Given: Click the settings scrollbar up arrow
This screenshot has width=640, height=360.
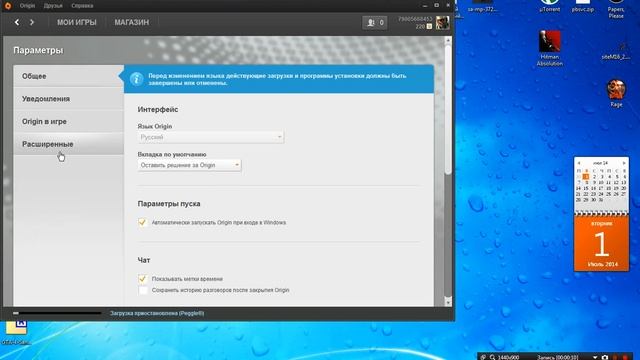Looking at the screenshot, I should pyautogui.click(x=448, y=40).
